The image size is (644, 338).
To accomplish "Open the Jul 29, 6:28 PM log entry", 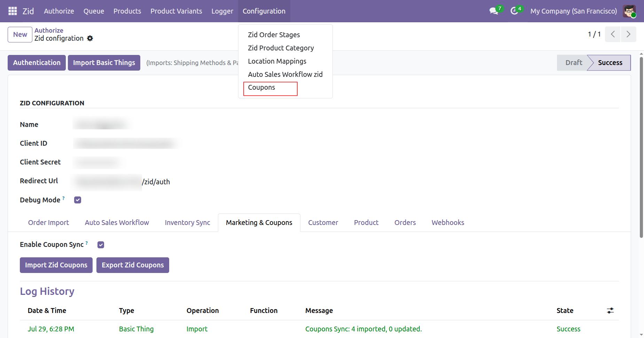I will [x=51, y=329].
